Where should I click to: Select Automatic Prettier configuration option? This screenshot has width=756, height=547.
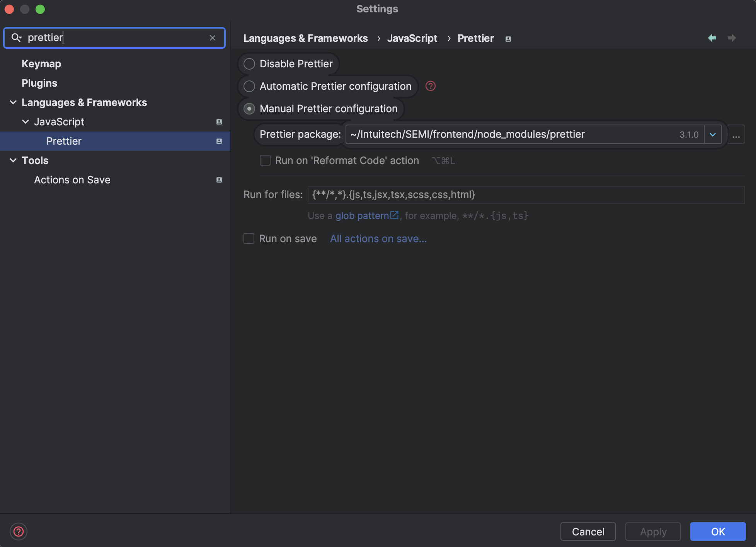tap(249, 86)
